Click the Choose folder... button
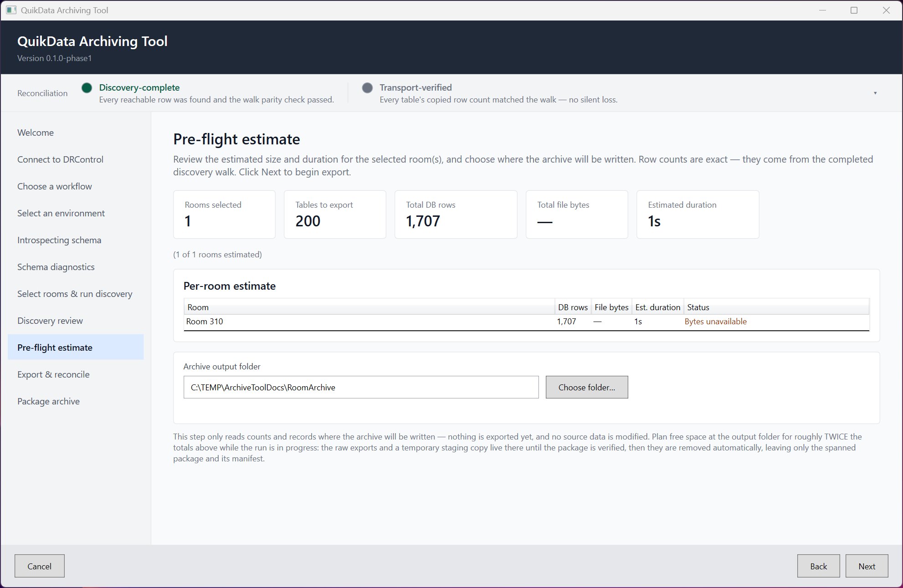Screen dimensions: 903x588 [x=587, y=387]
